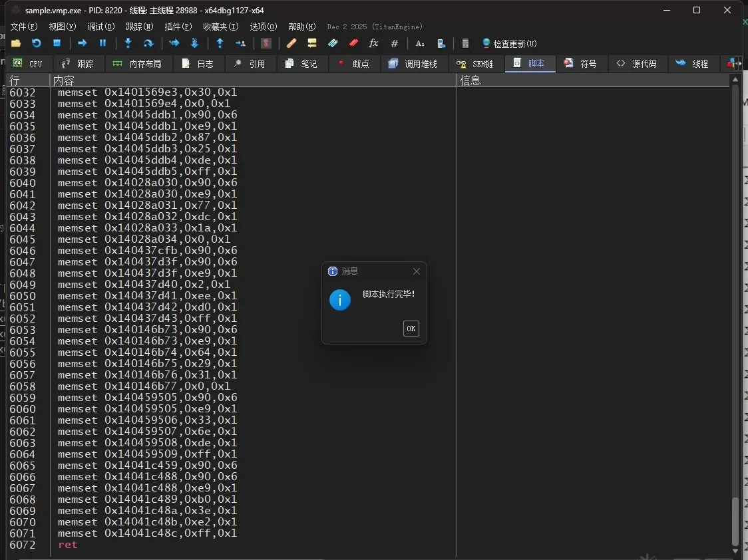Switch to the CPU tab
This screenshot has height=560, width=748.
click(x=28, y=63)
